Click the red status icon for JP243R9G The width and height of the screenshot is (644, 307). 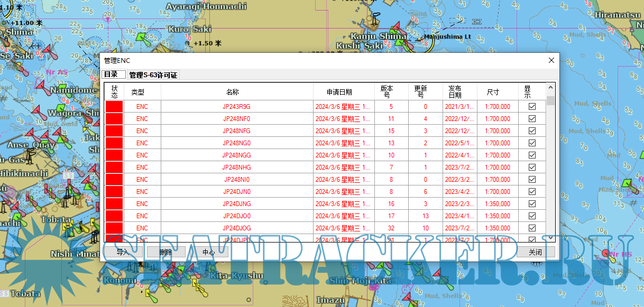pyautogui.click(x=114, y=107)
